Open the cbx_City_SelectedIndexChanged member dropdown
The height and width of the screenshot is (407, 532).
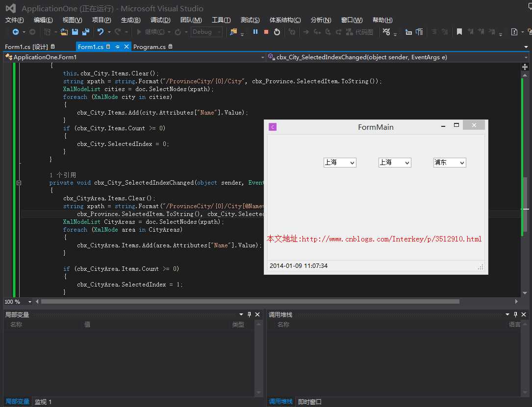click(x=526, y=57)
